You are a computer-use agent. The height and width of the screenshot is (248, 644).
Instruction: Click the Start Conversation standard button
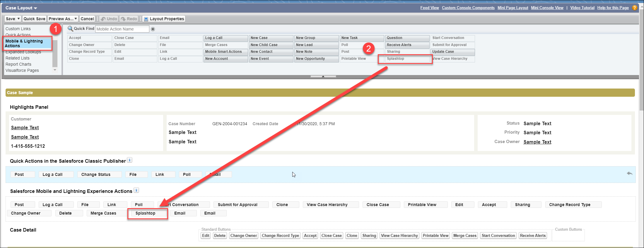(498, 235)
